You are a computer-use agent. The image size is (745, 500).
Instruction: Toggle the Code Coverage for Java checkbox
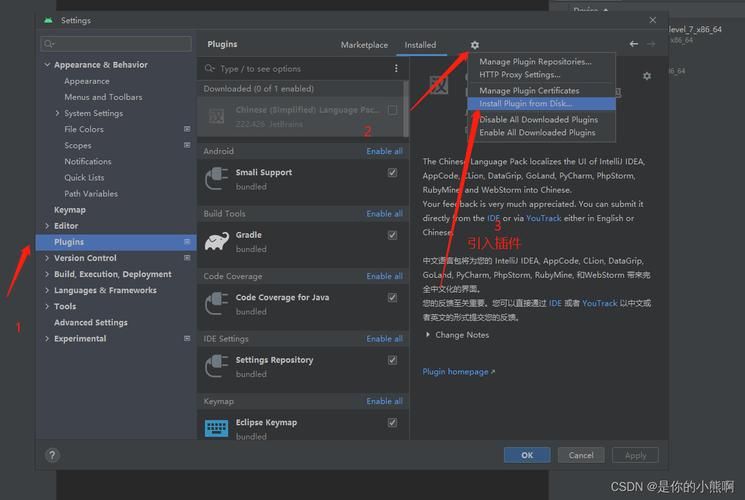click(x=392, y=298)
